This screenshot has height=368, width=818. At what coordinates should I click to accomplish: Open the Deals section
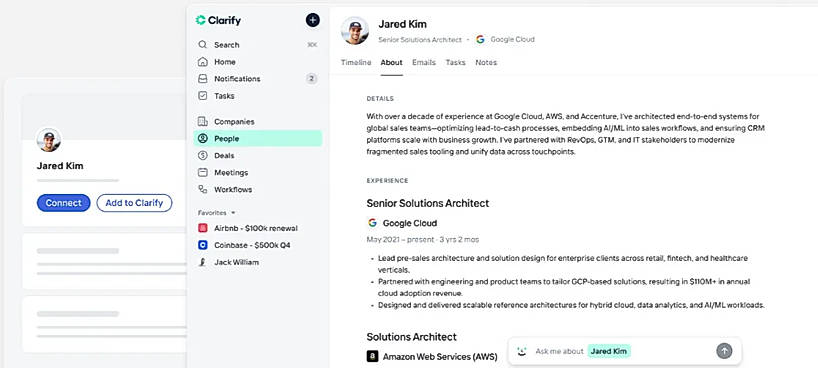click(258, 156)
